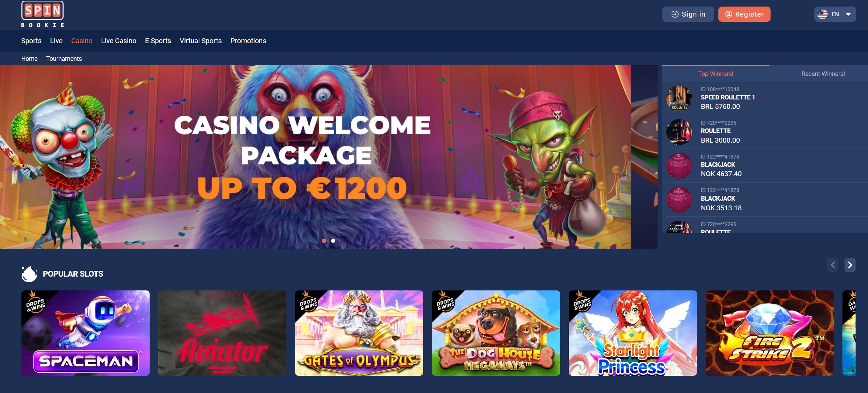868x393 pixels.
Task: Click the Roulette BRL 3000.00 game icon
Action: (x=679, y=132)
